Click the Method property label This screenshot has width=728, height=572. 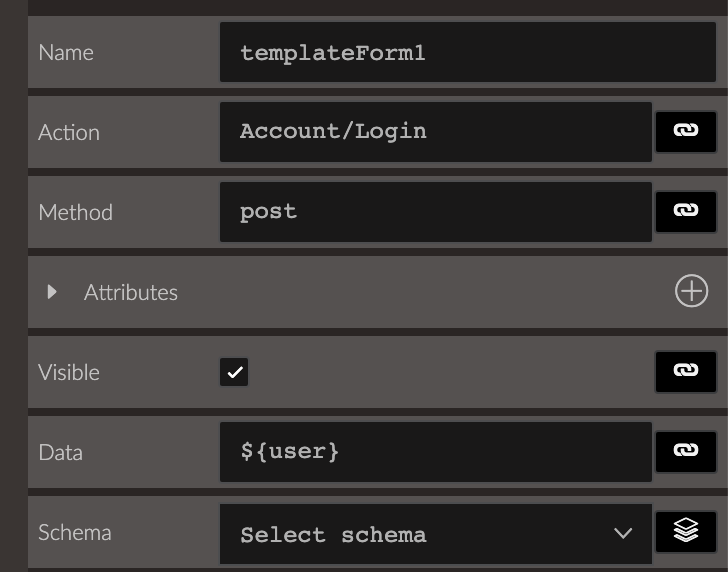click(75, 212)
